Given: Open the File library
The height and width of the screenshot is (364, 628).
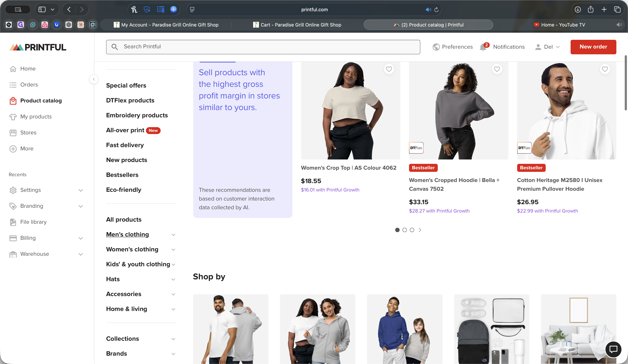Looking at the screenshot, I should pos(33,222).
